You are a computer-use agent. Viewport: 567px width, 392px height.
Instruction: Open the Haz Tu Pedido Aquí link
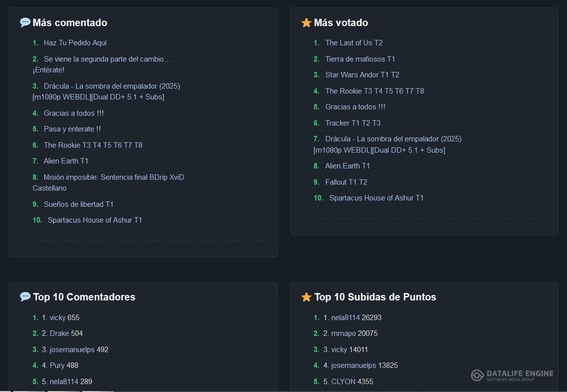[75, 43]
